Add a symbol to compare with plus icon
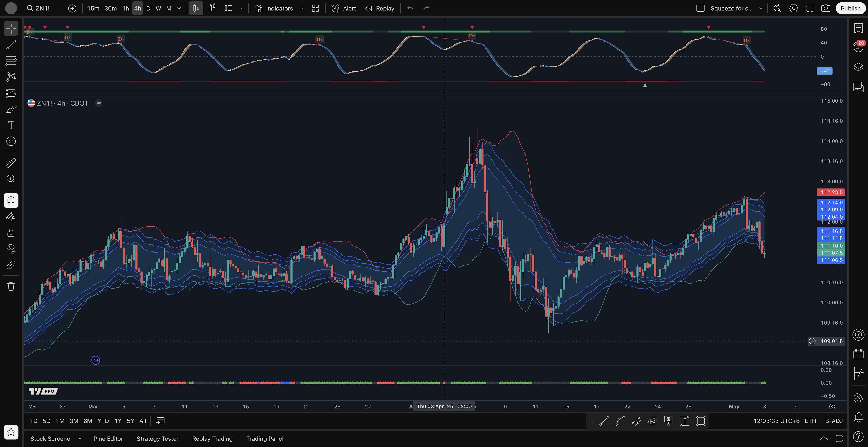This screenshot has height=447, width=868. click(72, 8)
